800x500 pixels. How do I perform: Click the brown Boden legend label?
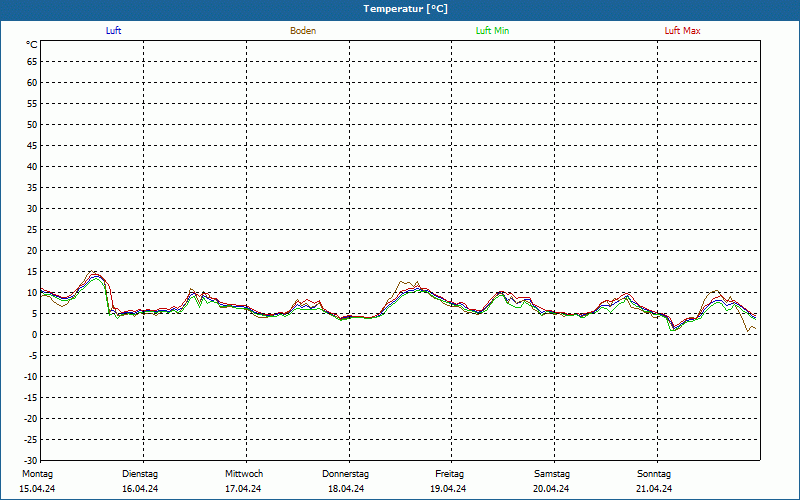tap(303, 31)
